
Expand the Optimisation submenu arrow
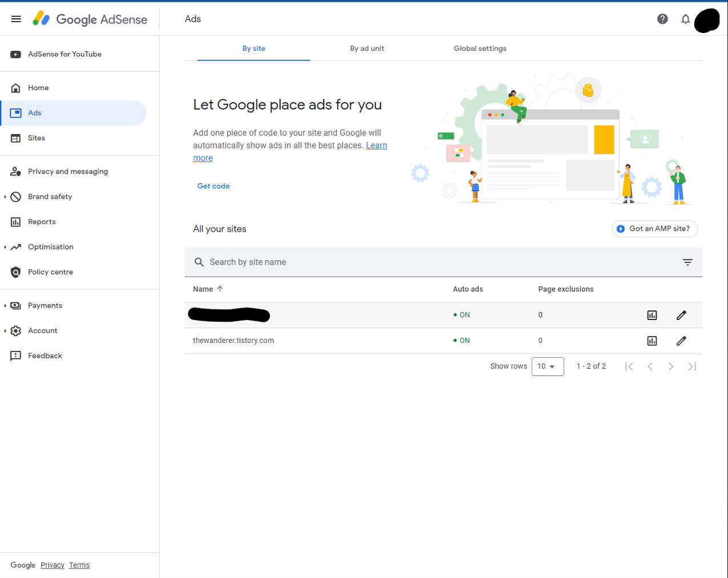pos(5,247)
